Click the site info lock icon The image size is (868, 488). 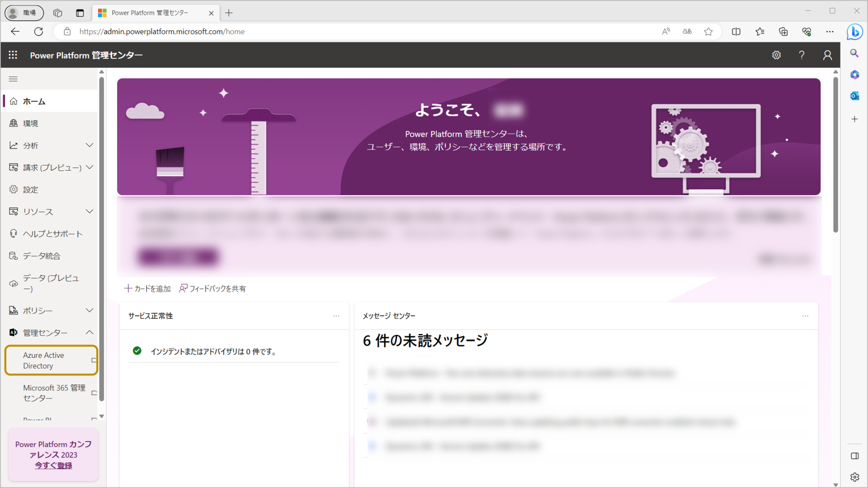click(67, 31)
